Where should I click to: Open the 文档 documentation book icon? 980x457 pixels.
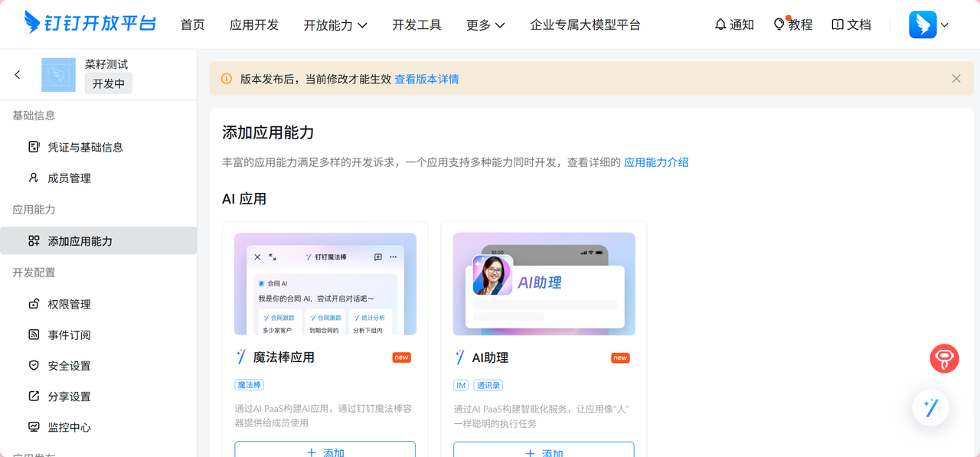tap(851, 24)
